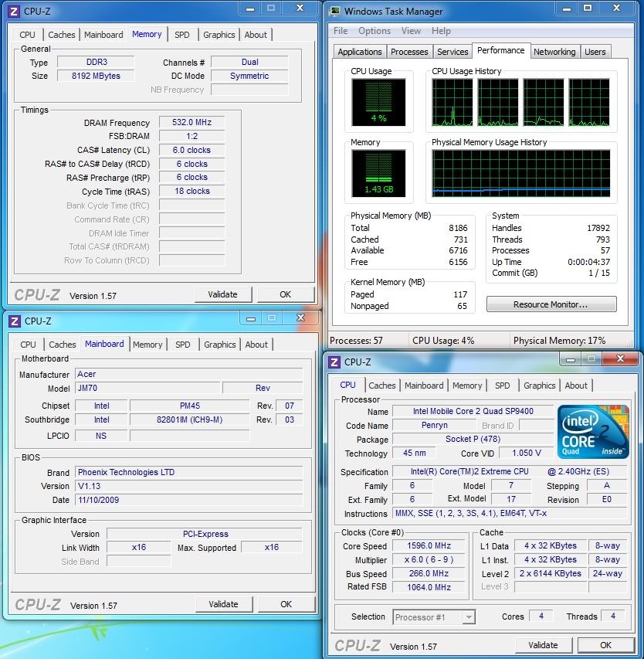Click the CAS# Latency 6.0 clocks value
The image size is (644, 659).
pyautogui.click(x=192, y=150)
